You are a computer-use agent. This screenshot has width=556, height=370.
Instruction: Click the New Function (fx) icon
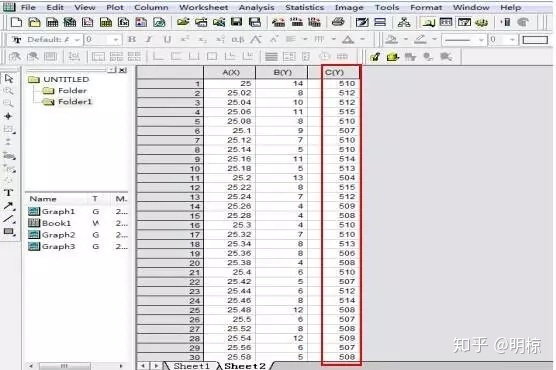(123, 23)
